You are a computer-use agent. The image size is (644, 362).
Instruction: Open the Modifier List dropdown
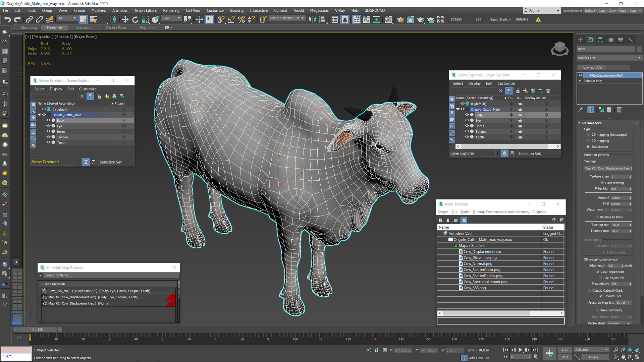tap(609, 58)
